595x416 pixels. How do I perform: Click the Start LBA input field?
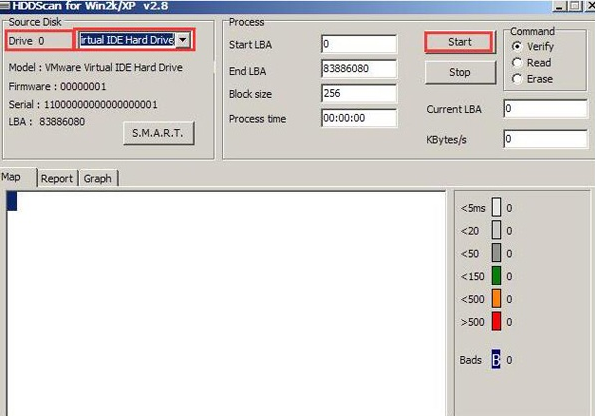click(x=359, y=44)
